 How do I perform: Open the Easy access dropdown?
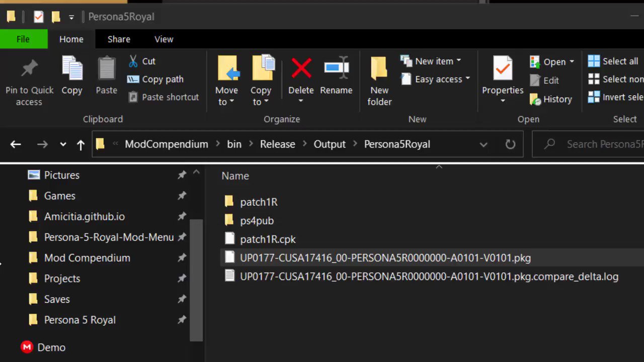tap(436, 79)
